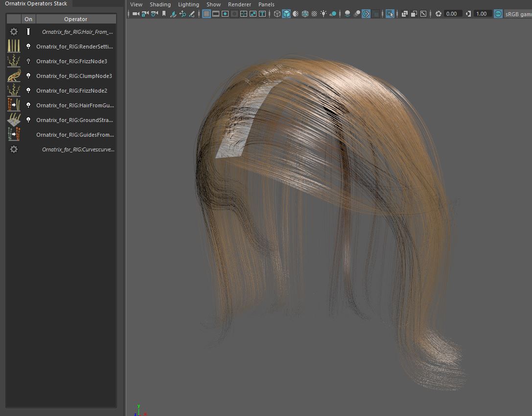Open the Renderer menu
Viewport: 532px width, 416px height.
click(x=239, y=4)
